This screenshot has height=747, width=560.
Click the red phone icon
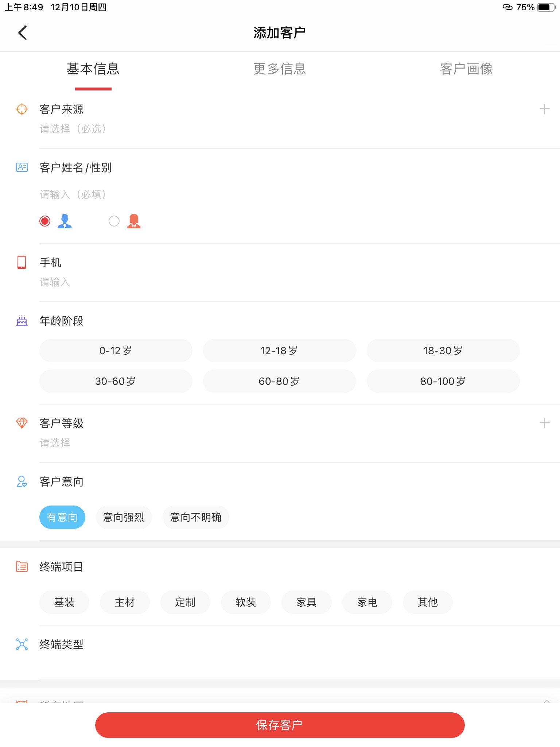click(22, 262)
